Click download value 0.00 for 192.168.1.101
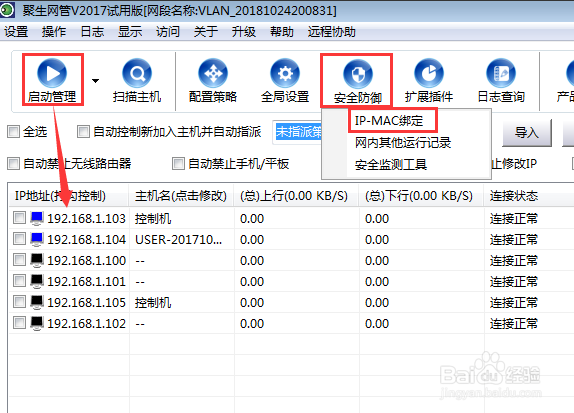The image size is (574, 413). pyautogui.click(x=377, y=281)
